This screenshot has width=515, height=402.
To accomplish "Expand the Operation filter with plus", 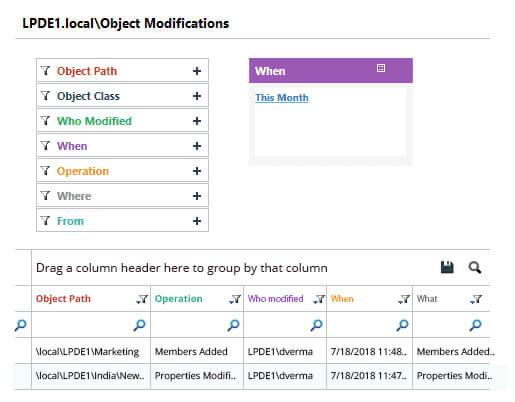I will 197,171.
